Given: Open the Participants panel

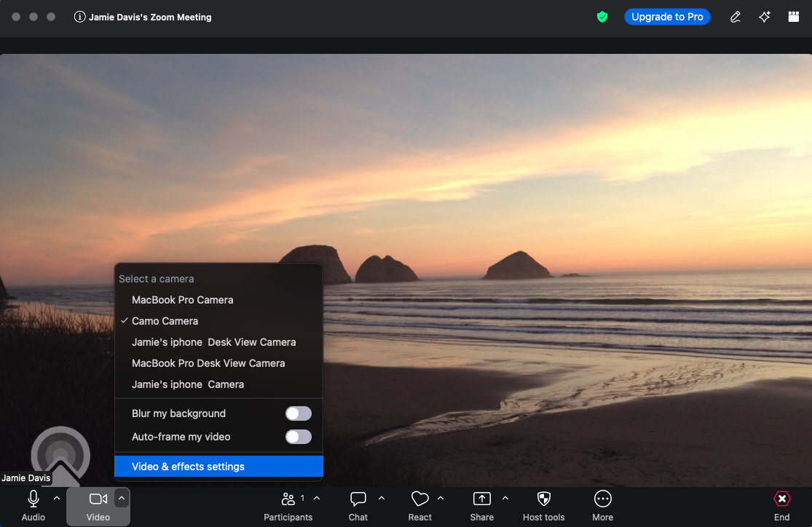Looking at the screenshot, I should click(288, 499).
